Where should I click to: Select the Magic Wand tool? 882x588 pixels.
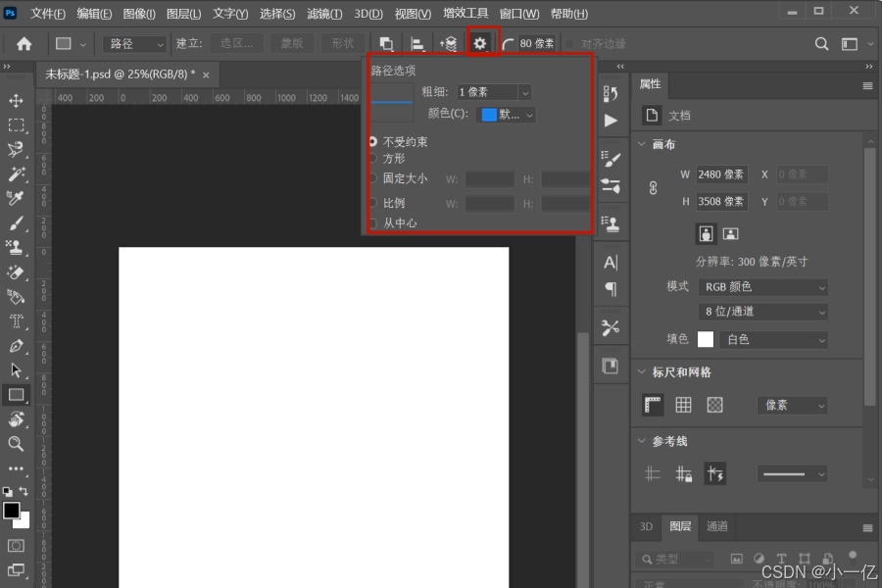pos(16,173)
